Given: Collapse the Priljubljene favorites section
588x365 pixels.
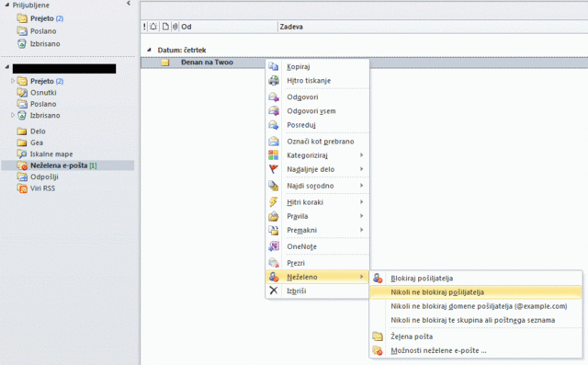Looking at the screenshot, I should [x=6, y=6].
